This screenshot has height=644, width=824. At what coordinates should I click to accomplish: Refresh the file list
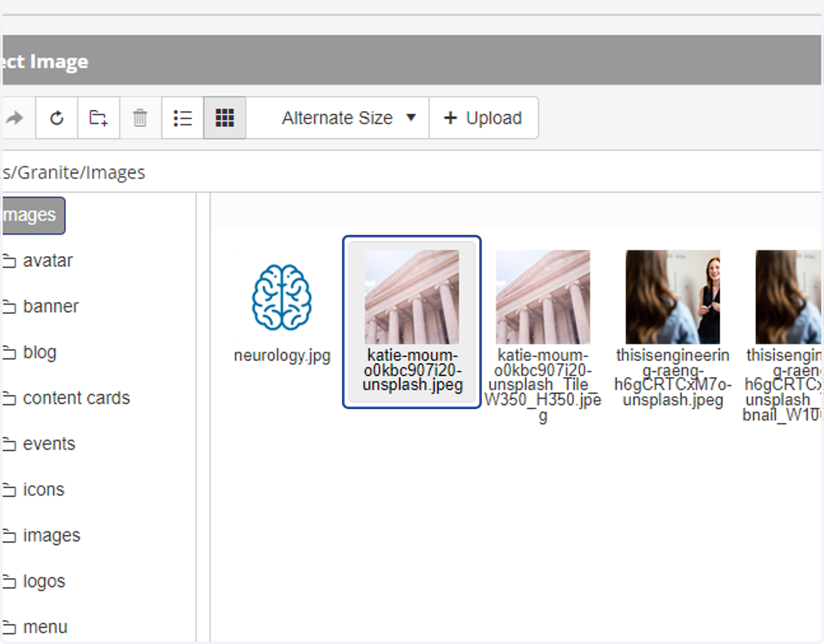point(57,118)
